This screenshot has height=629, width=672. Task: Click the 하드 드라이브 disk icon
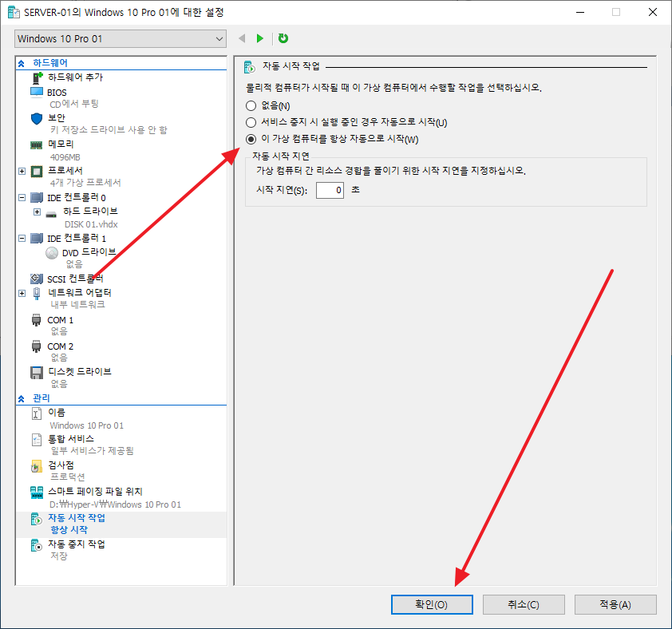[x=51, y=213]
